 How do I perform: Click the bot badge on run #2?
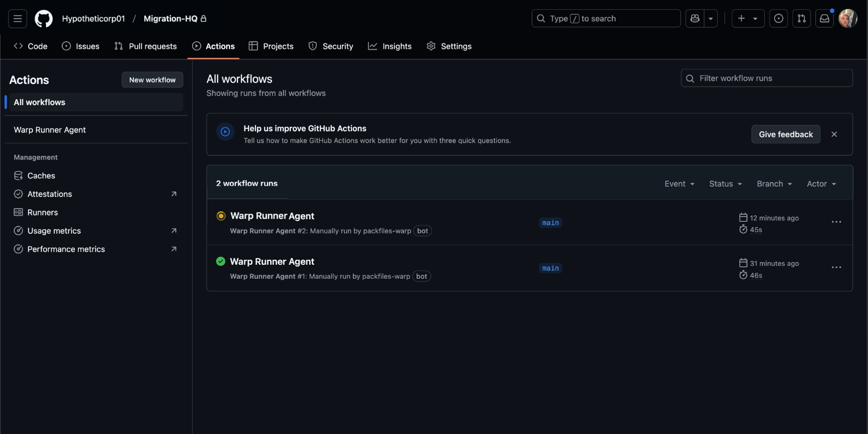coord(423,231)
